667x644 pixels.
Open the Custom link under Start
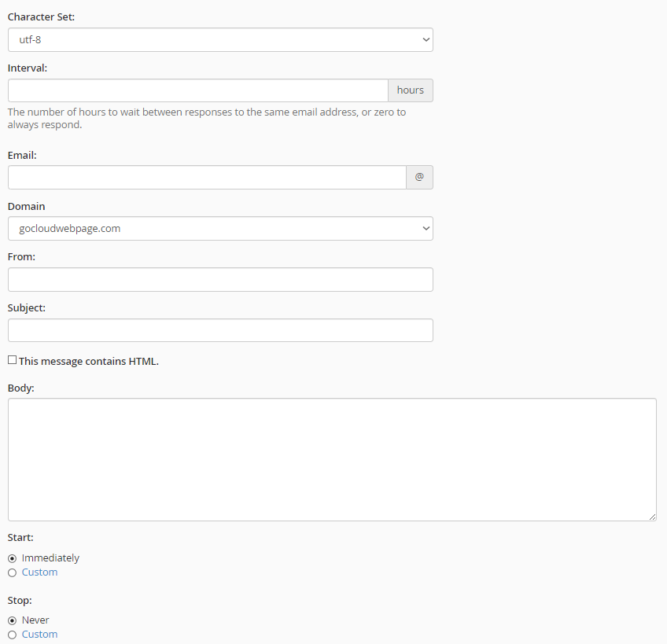click(x=39, y=572)
